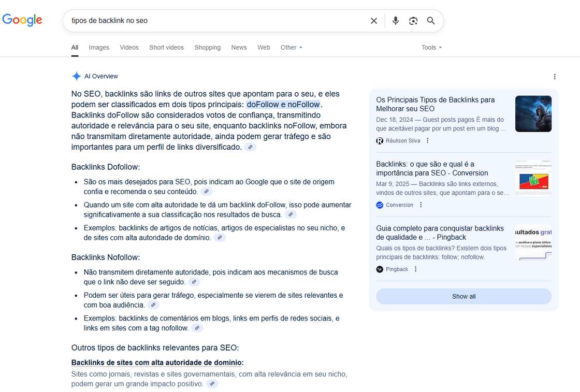
Task: Click inside the search input field
Action: (207, 21)
